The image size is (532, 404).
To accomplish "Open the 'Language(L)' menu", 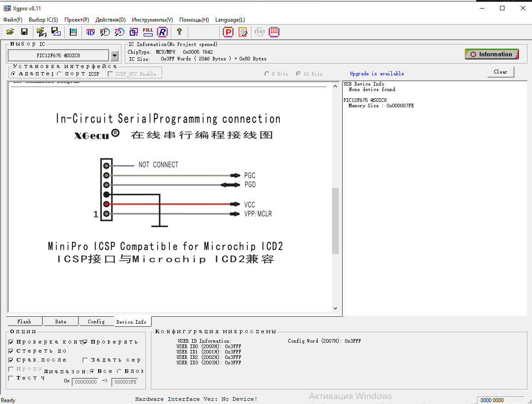I will coord(230,20).
